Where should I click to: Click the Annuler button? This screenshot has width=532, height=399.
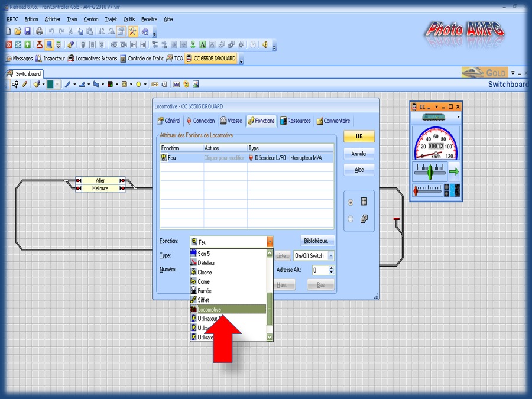[359, 154]
